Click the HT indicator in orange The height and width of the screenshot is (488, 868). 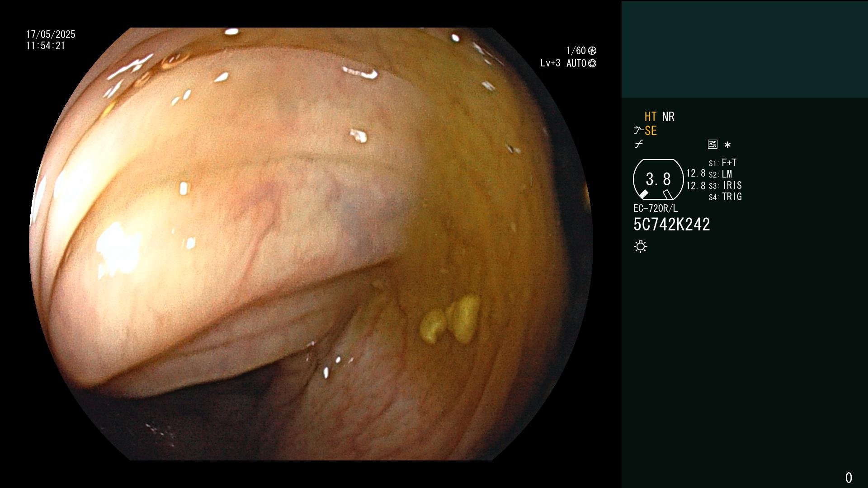(650, 117)
